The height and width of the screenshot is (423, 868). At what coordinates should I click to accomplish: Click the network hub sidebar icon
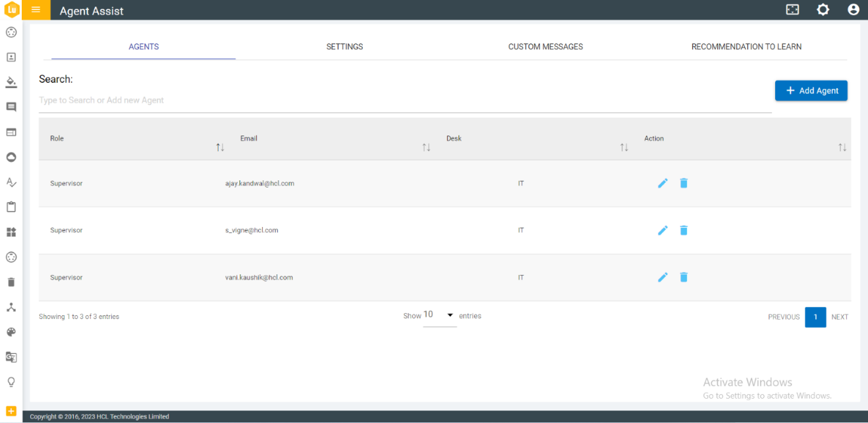pos(11,307)
